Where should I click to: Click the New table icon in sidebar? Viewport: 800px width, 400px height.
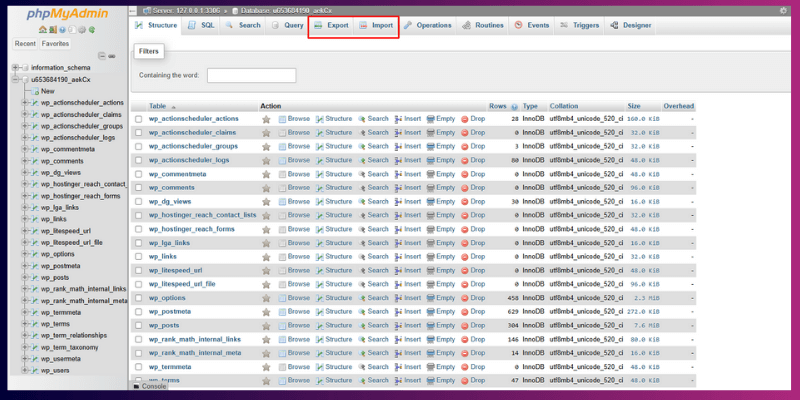(x=35, y=91)
